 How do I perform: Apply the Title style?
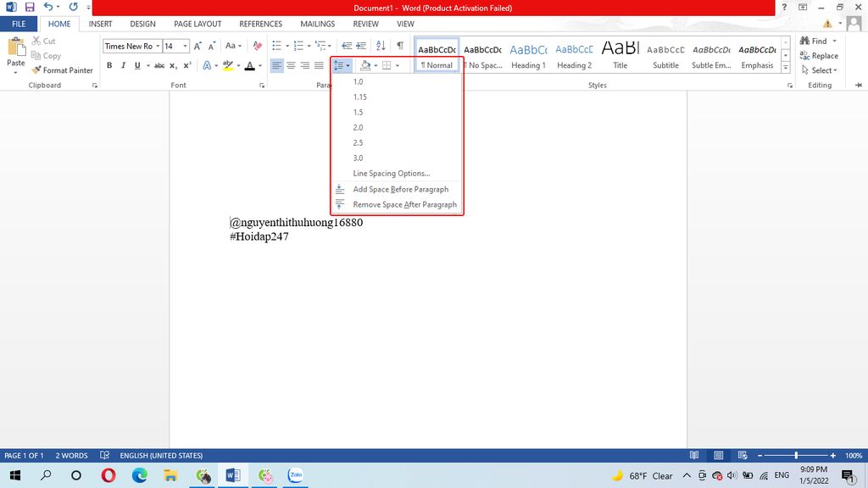coord(620,55)
